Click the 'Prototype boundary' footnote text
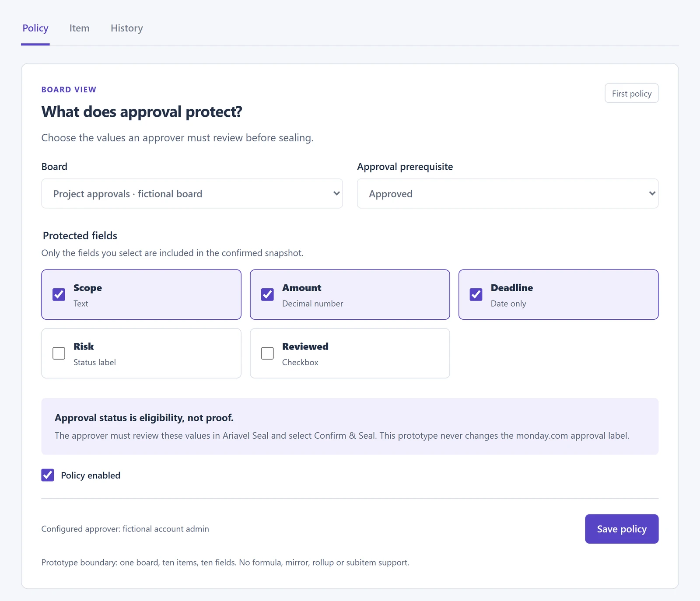Viewport: 700px width, 601px height. (x=225, y=563)
